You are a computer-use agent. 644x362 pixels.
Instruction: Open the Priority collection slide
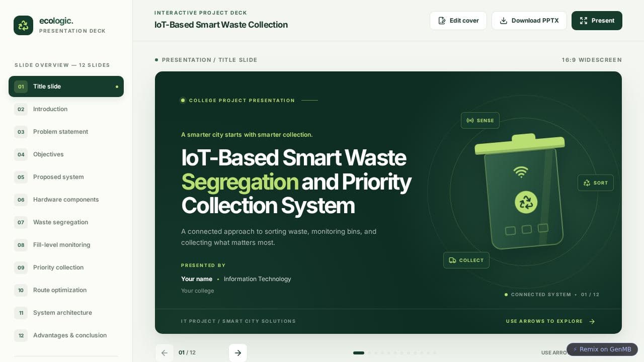click(66, 267)
